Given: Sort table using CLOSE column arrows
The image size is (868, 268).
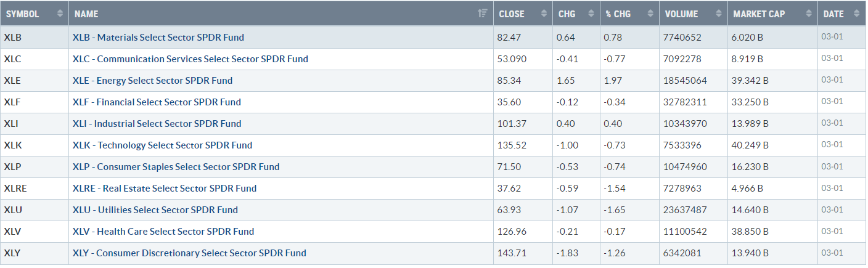Looking at the screenshot, I should [544, 14].
